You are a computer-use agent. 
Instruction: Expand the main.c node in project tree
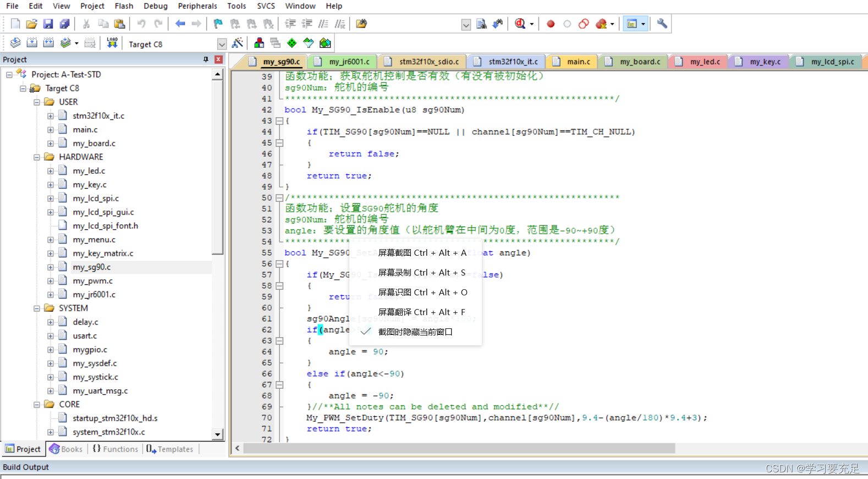pos(51,130)
